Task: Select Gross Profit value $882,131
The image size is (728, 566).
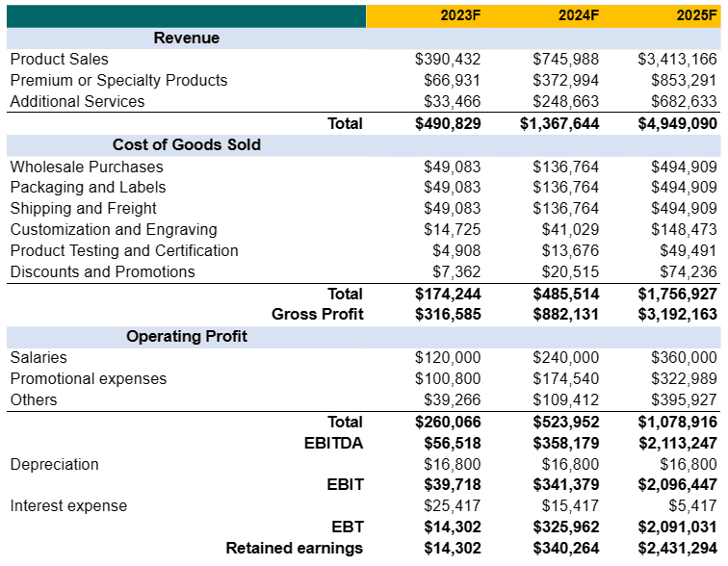Action: 566,315
